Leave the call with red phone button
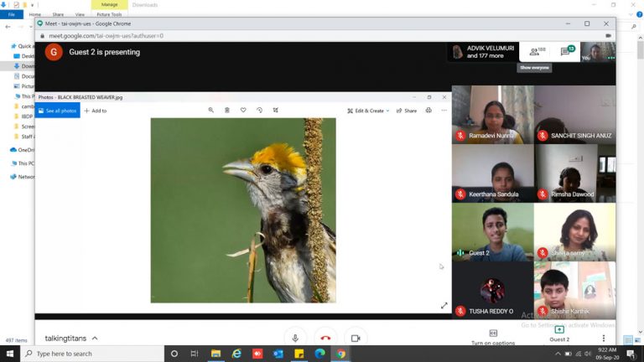 tap(325, 339)
